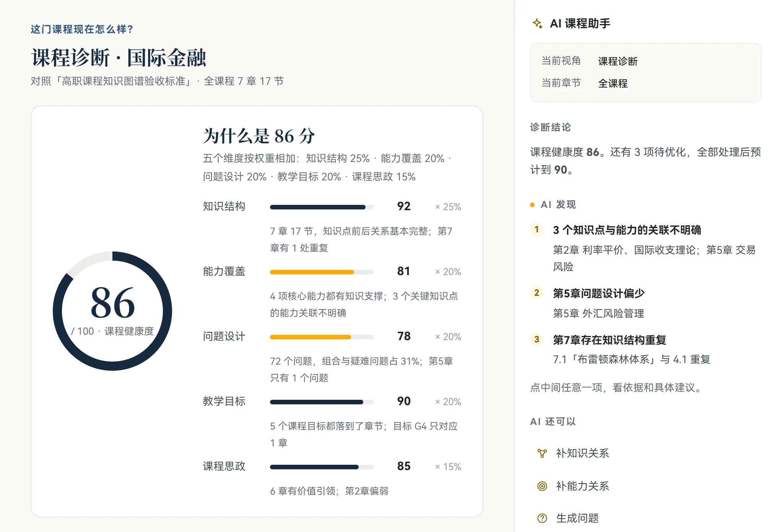This screenshot has width=777, height=532.
Task: Click the 诊断结论 section heading
Action: click(550, 127)
